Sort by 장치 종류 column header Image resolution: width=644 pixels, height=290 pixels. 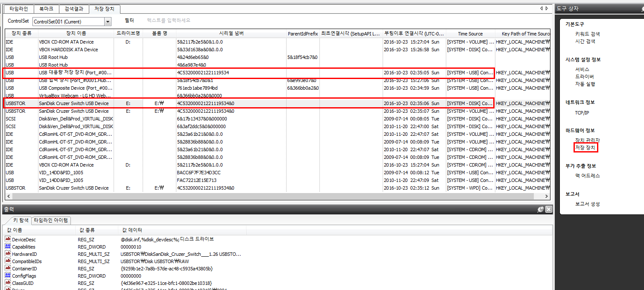pos(21,34)
